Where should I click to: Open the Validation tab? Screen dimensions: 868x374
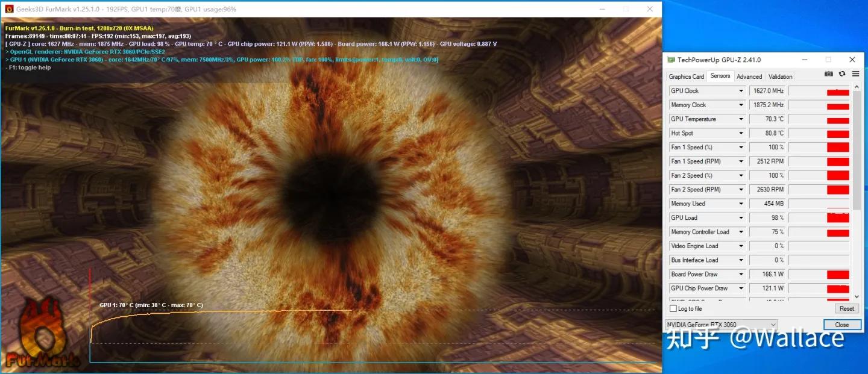point(780,76)
